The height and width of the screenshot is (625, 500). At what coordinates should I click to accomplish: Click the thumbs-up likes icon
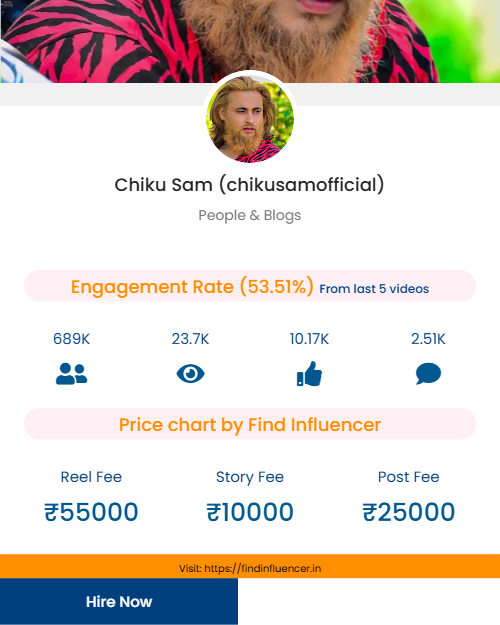[x=309, y=374]
